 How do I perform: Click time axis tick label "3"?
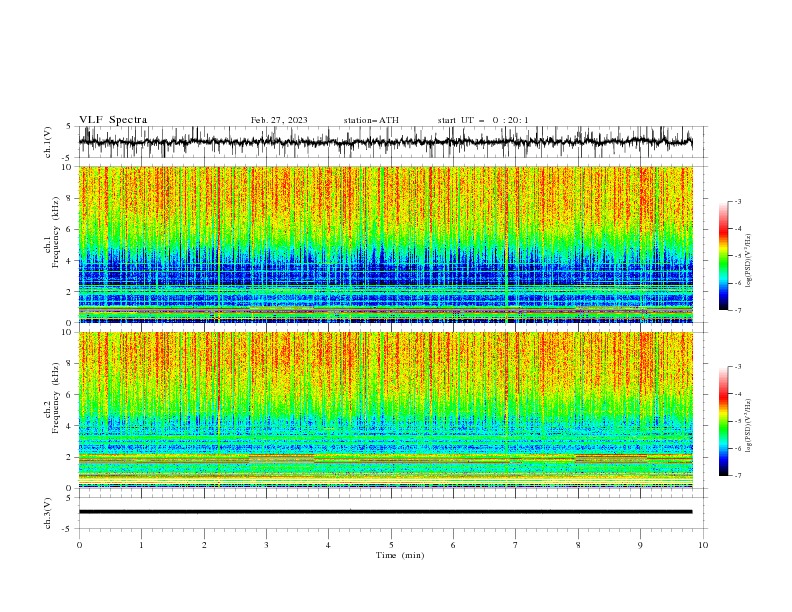(x=266, y=545)
